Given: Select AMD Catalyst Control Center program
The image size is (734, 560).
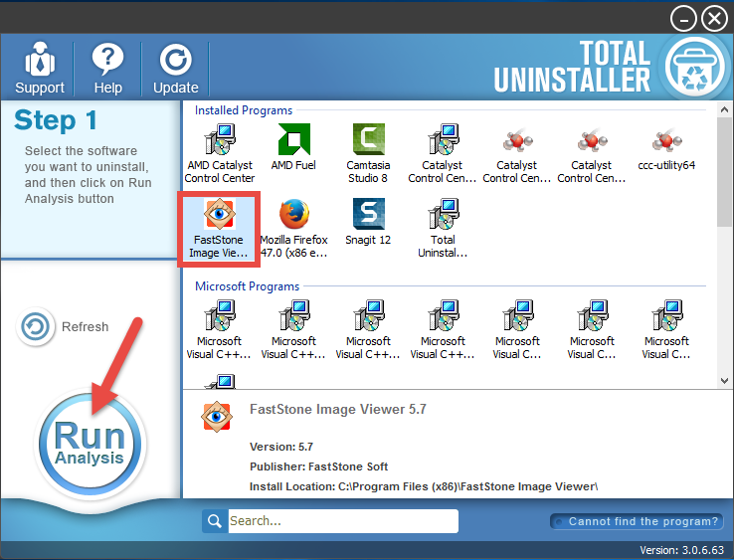Looking at the screenshot, I should tap(220, 153).
